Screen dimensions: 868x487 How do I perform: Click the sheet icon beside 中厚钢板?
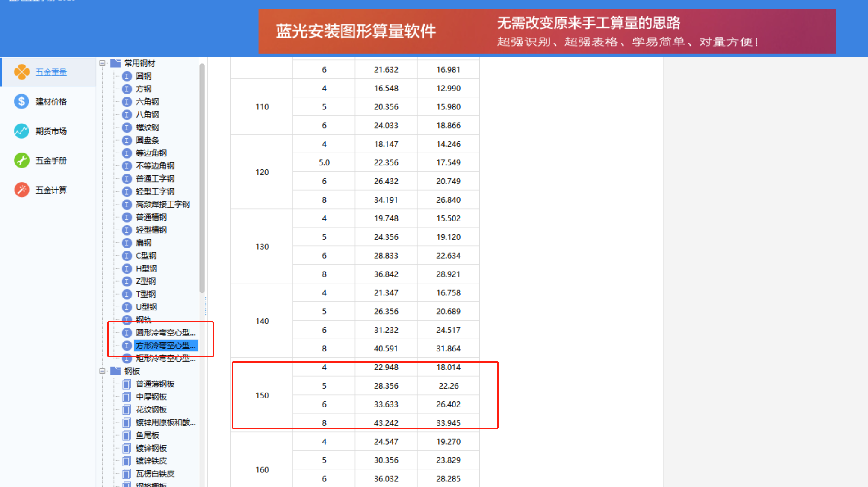pos(127,397)
